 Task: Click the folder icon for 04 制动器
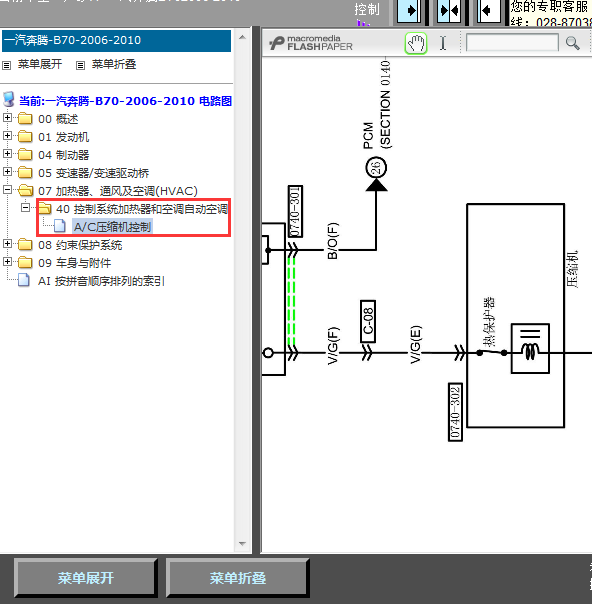click(25, 154)
